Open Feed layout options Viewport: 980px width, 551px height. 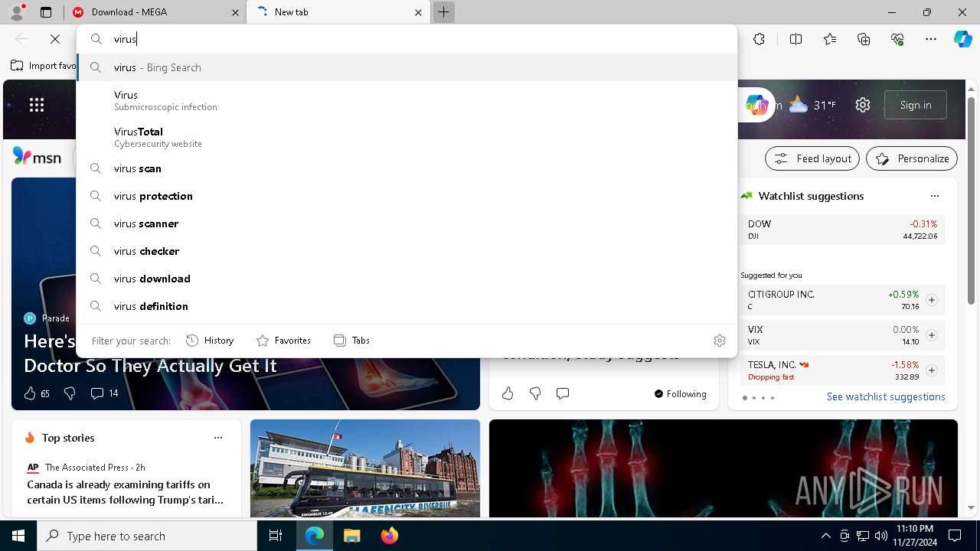coord(812,158)
